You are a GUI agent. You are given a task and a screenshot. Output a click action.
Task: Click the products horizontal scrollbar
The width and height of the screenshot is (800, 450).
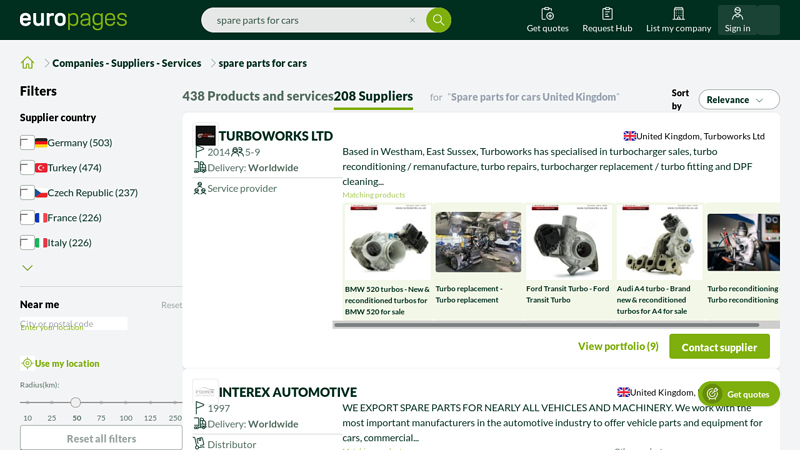click(x=546, y=324)
